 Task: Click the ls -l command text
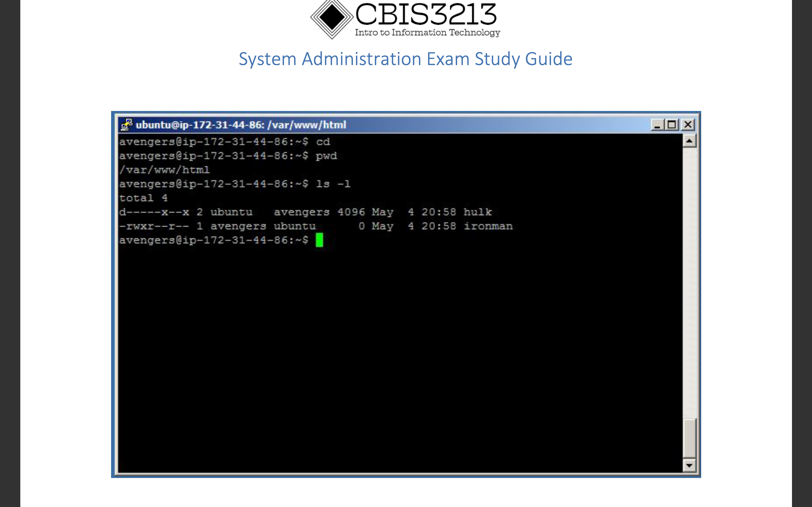click(334, 184)
